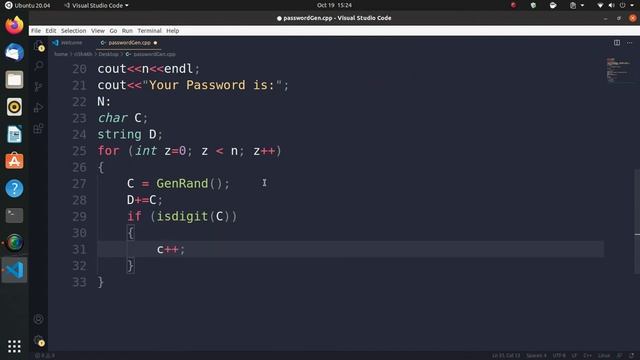Open the Go menu

(113, 31)
